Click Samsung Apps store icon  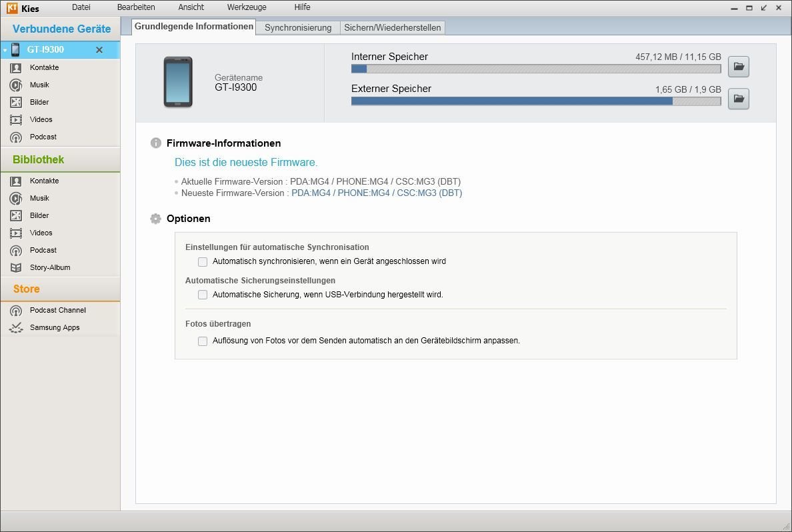tap(16, 328)
